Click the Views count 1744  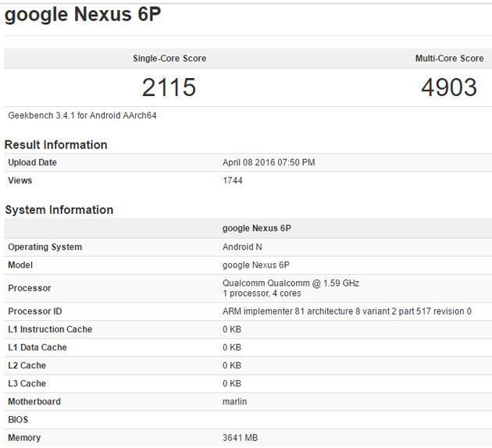[x=233, y=180]
